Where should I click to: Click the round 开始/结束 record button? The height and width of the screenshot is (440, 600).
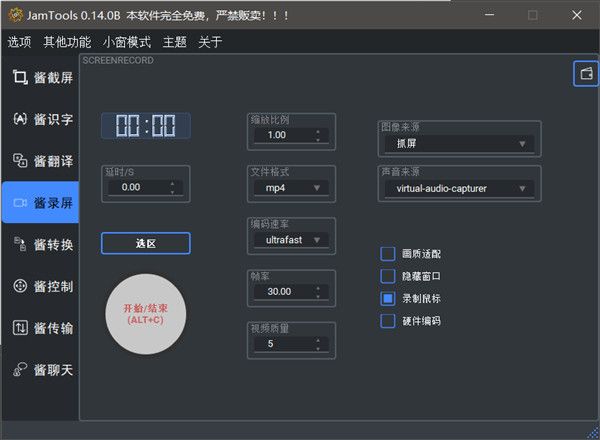click(146, 314)
